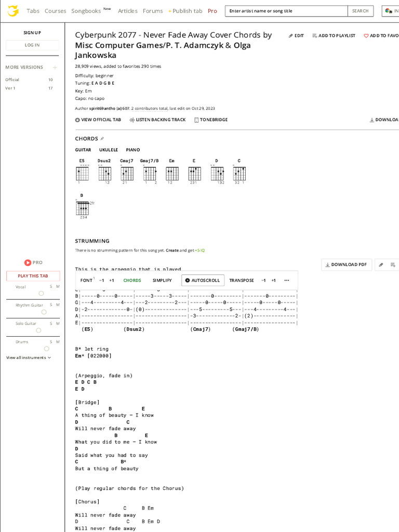Click the pin icon beside CHORDS heading
399x532 pixels.
[x=102, y=138]
